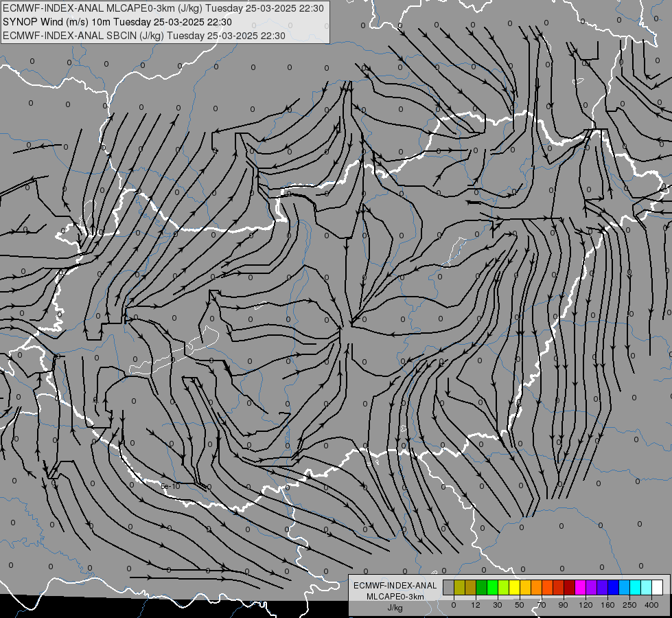672x618 pixels.
Task: Click the SYNOP Wind 10m title line
Action: [x=117, y=22]
